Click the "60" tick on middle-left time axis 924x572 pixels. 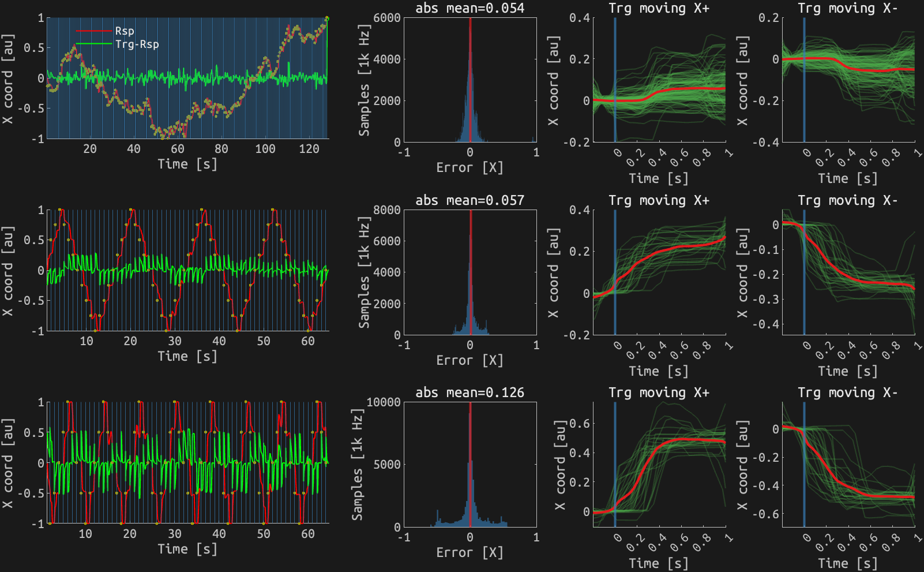[x=308, y=341]
